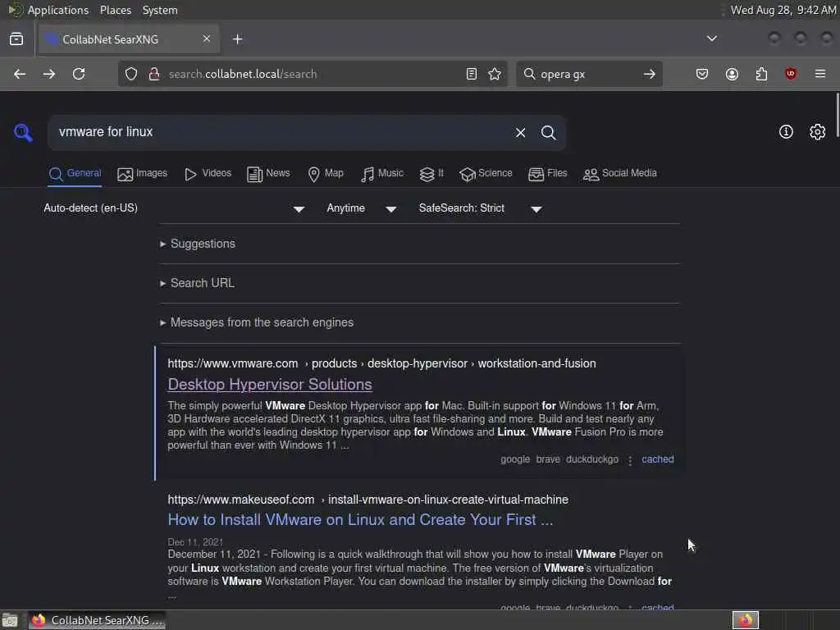This screenshot has width=840, height=630.
Task: Open SearXNG preferences gear icon
Action: (x=818, y=132)
